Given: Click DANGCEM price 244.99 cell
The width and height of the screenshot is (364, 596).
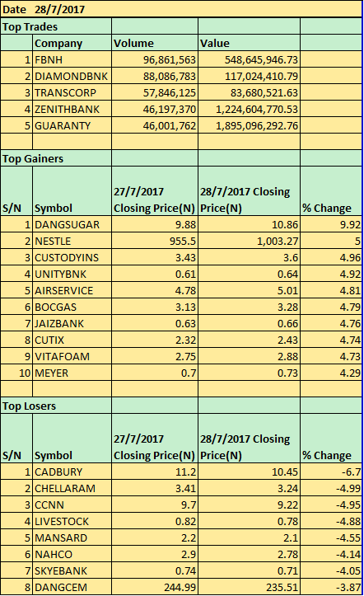Looking at the screenshot, I should [x=155, y=587].
